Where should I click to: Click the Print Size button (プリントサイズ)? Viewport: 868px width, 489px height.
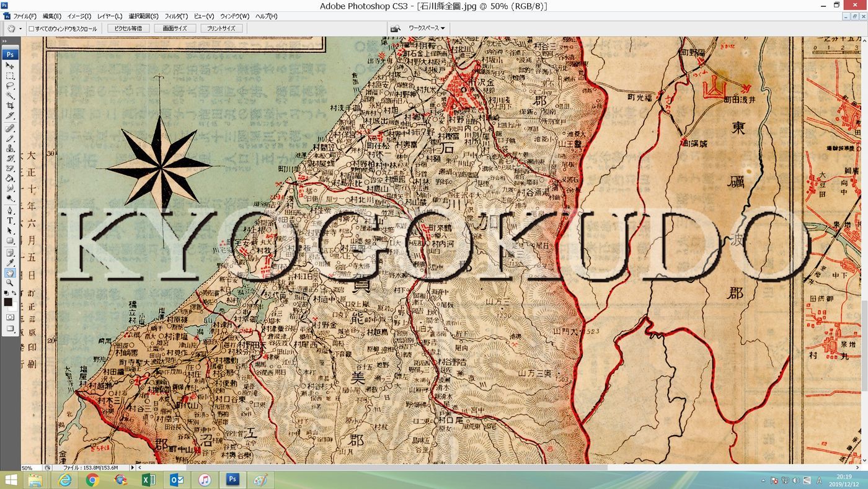[221, 29]
